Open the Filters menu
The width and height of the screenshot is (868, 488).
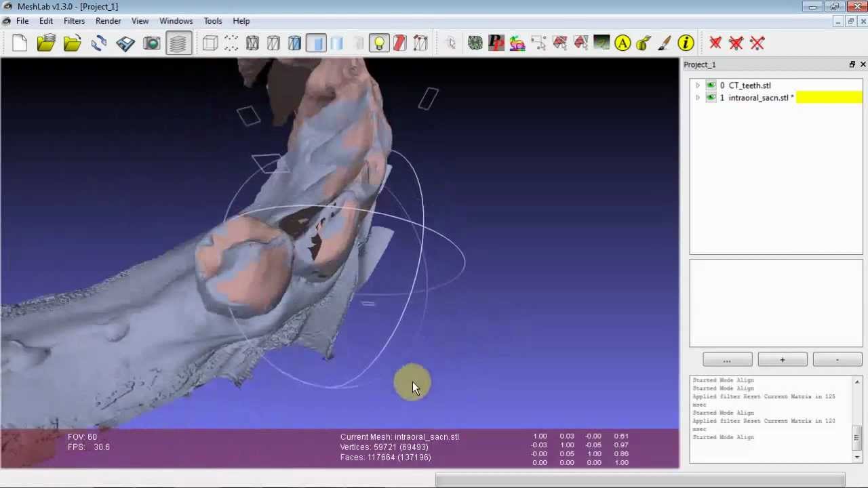click(75, 21)
